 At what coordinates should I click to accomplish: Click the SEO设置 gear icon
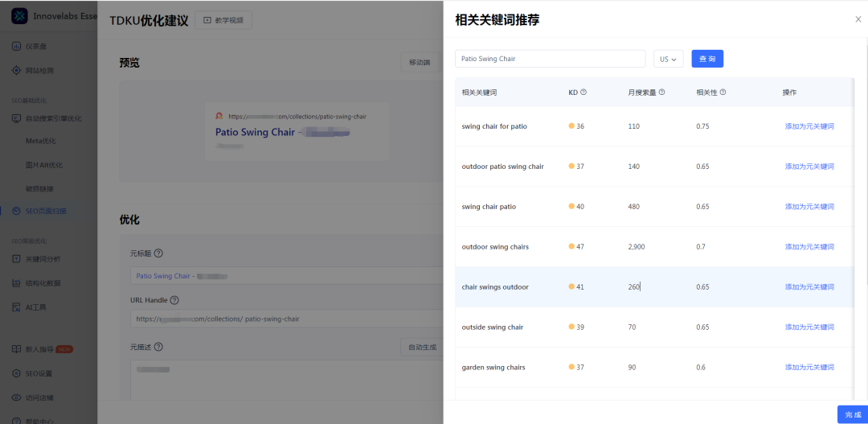coord(16,373)
